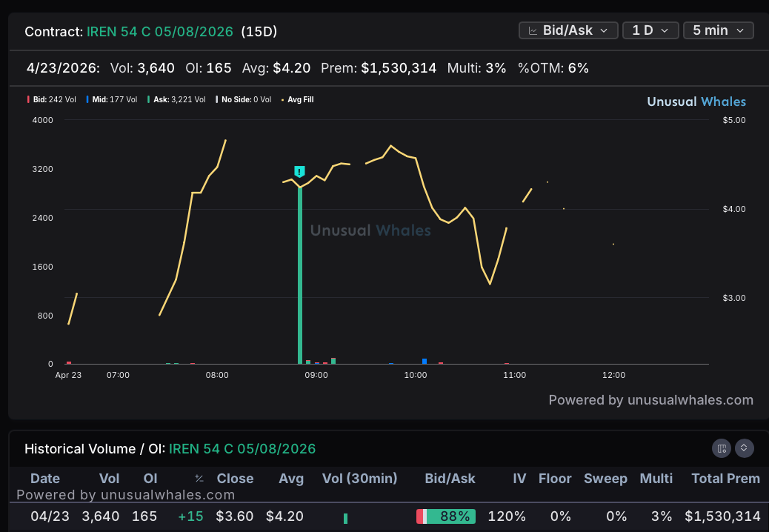Open the 1 D range dropdown
This screenshot has height=532, width=769.
tap(650, 30)
